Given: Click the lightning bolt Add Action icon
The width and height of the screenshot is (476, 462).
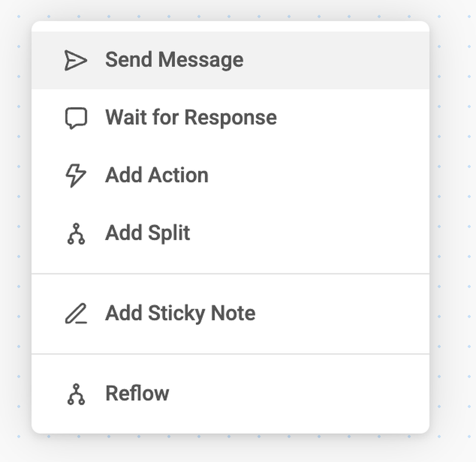Looking at the screenshot, I should (76, 175).
